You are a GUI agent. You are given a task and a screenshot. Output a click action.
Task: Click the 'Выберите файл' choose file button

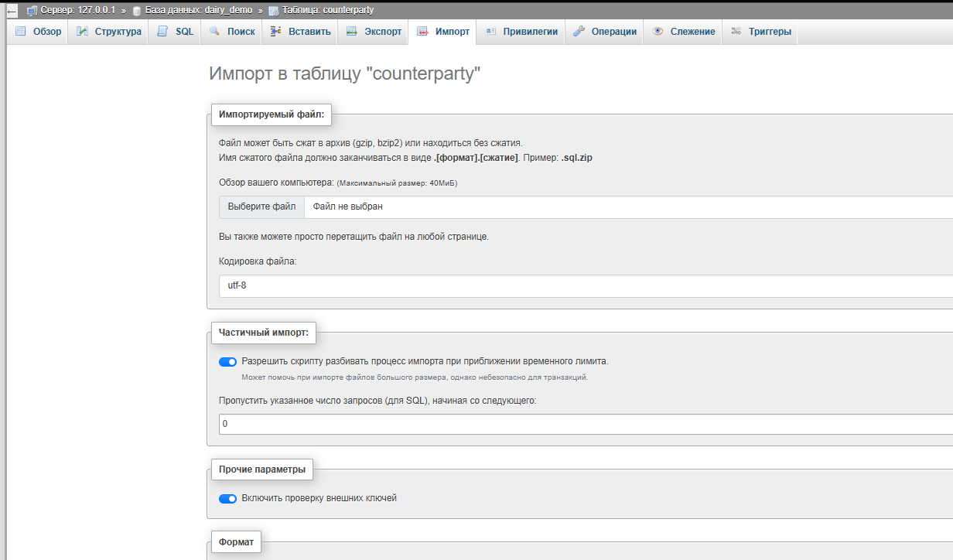click(261, 207)
